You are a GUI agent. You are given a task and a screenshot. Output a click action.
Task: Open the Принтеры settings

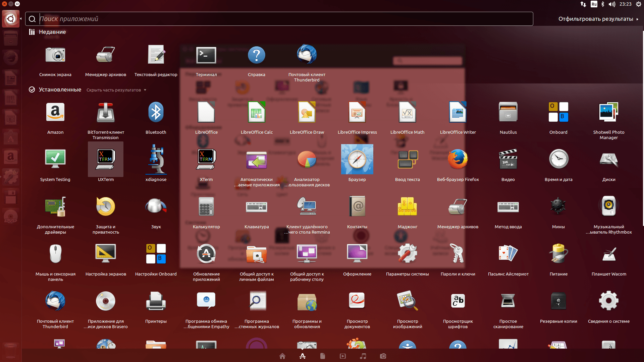coord(156,301)
